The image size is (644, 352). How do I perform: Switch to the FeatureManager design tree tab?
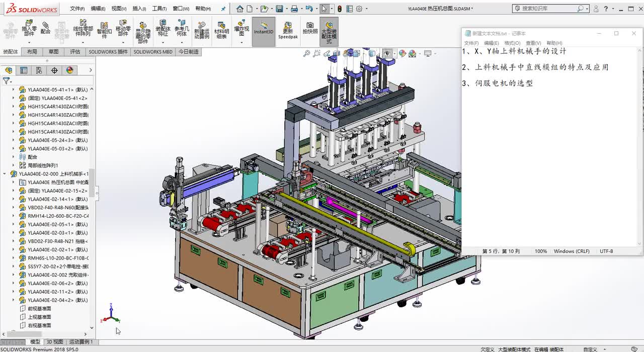(8, 70)
